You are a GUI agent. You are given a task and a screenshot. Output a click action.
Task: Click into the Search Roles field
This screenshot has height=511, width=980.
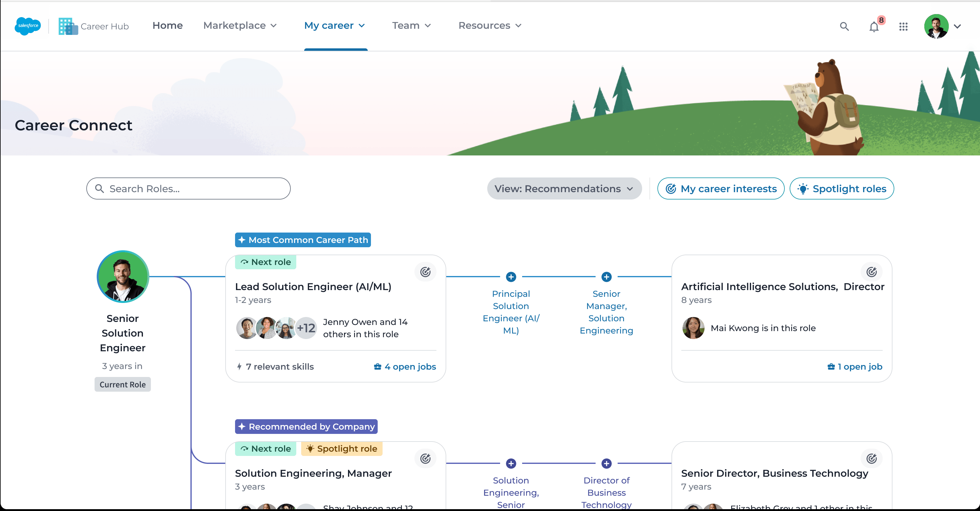coord(189,188)
